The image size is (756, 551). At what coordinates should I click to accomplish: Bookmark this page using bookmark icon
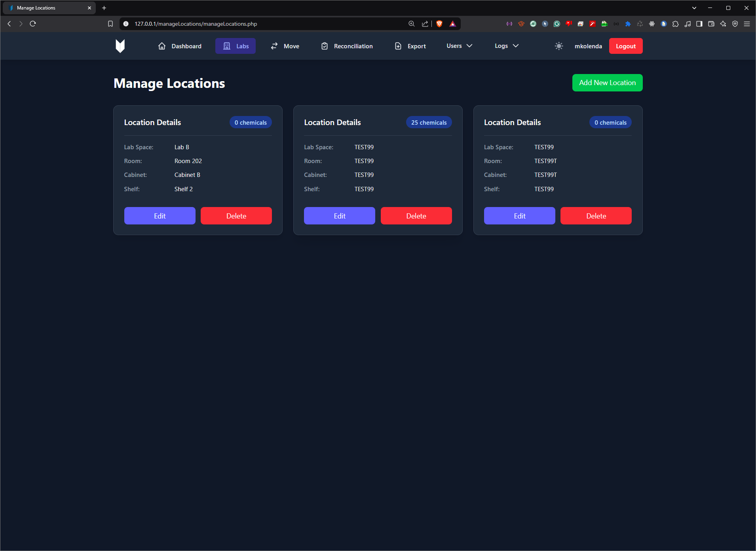point(110,24)
